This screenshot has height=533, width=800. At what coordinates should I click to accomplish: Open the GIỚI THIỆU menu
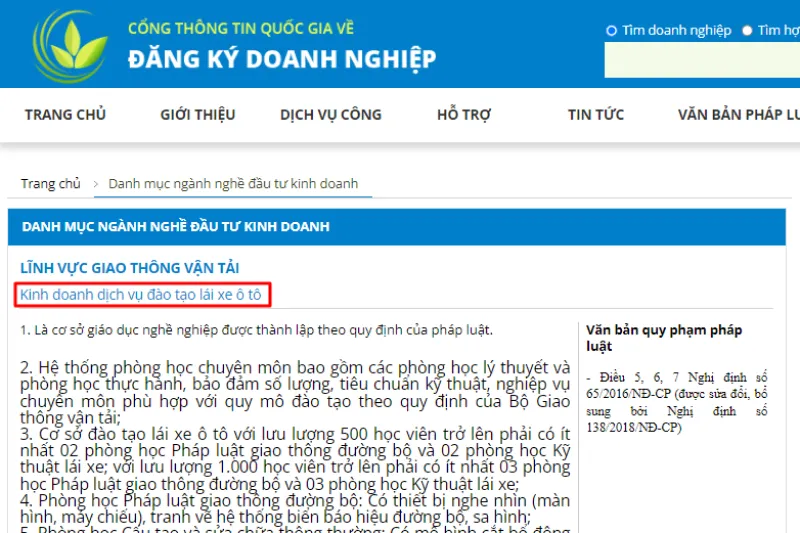point(198,115)
